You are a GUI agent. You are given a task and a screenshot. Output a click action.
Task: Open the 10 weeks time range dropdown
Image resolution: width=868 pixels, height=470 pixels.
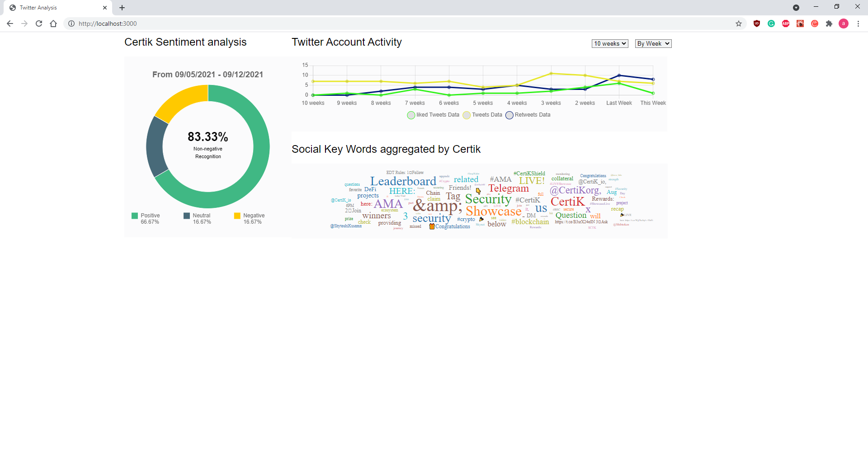(x=609, y=43)
